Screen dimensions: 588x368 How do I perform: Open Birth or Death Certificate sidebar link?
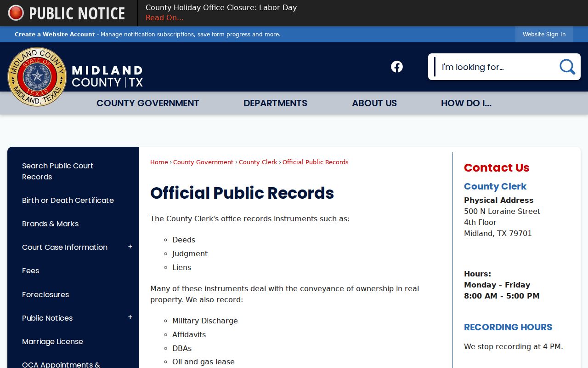[x=68, y=200]
